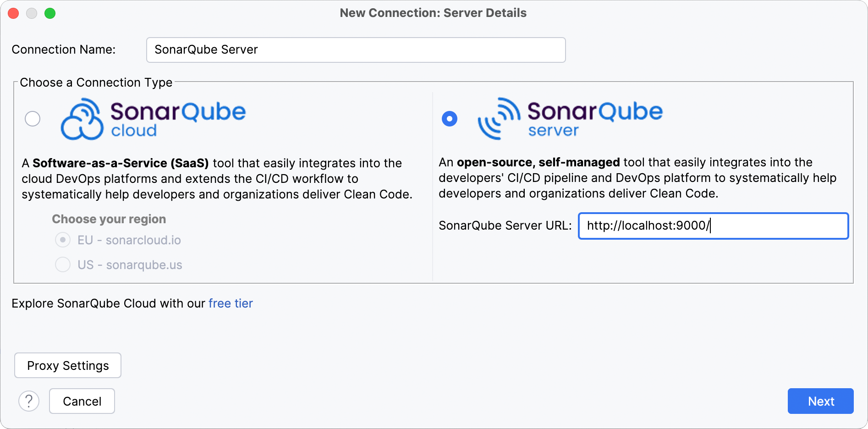Click the 'SonarQube Server URL:' label
868x429 pixels.
pyautogui.click(x=505, y=225)
